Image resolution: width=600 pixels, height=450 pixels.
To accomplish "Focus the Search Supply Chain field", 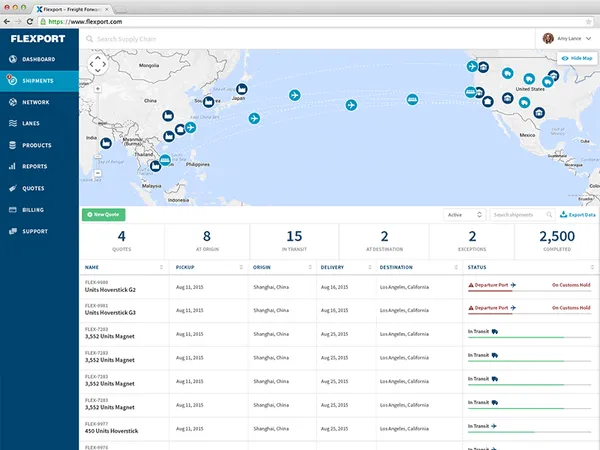I will (126, 39).
